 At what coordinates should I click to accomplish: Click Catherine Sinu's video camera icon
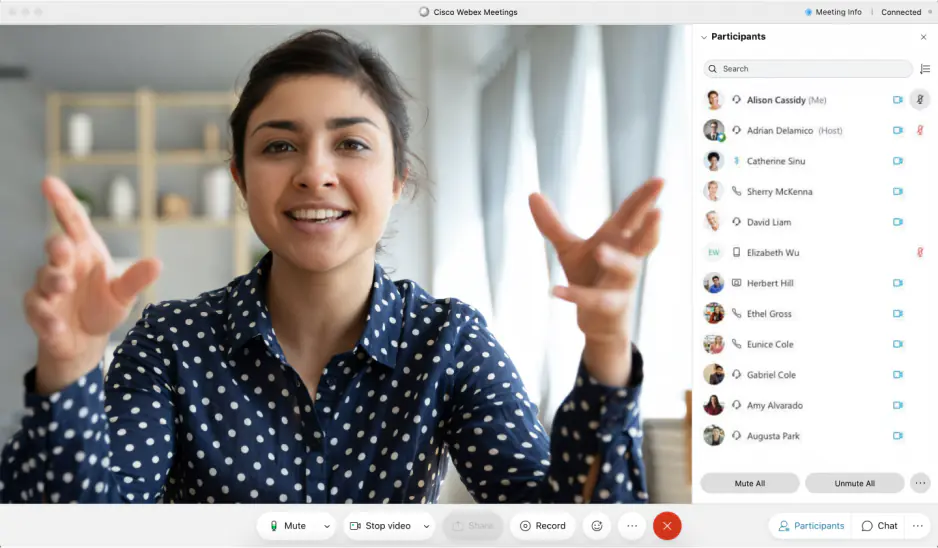click(898, 161)
